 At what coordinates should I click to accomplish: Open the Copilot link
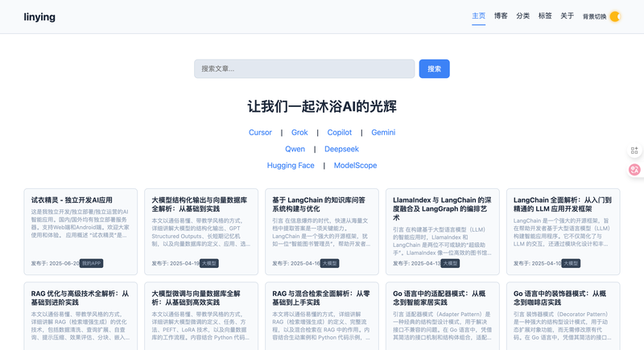click(x=339, y=133)
